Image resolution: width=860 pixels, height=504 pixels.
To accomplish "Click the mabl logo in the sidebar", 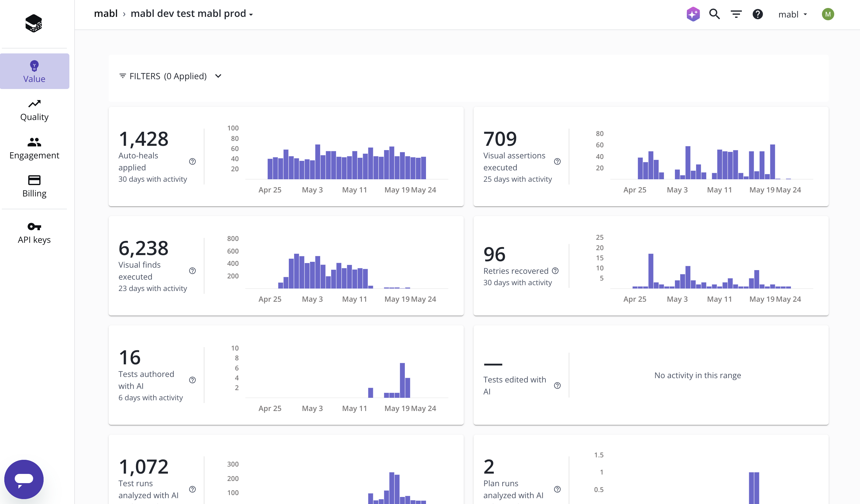I will click(34, 23).
